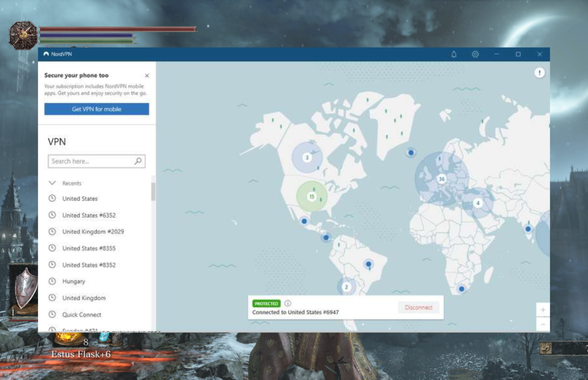Image resolution: width=588 pixels, height=380 pixels.
Task: Click the Disconnect button
Action: coord(418,308)
